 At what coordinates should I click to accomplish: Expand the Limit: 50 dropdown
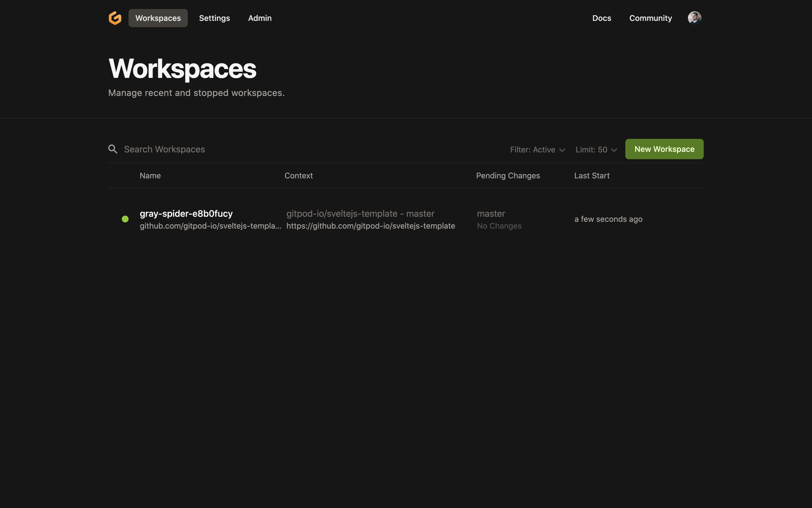pyautogui.click(x=596, y=150)
